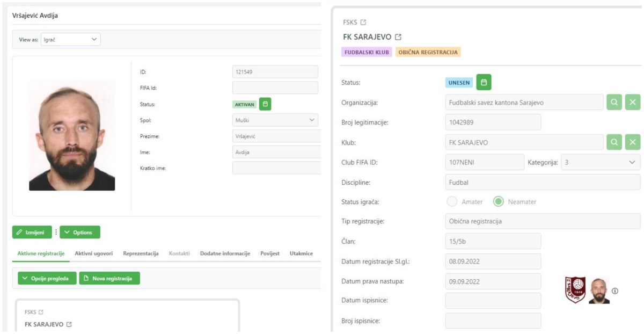The image size is (644, 334).
Task: Clear the Klub field with X icon
Action: (633, 142)
